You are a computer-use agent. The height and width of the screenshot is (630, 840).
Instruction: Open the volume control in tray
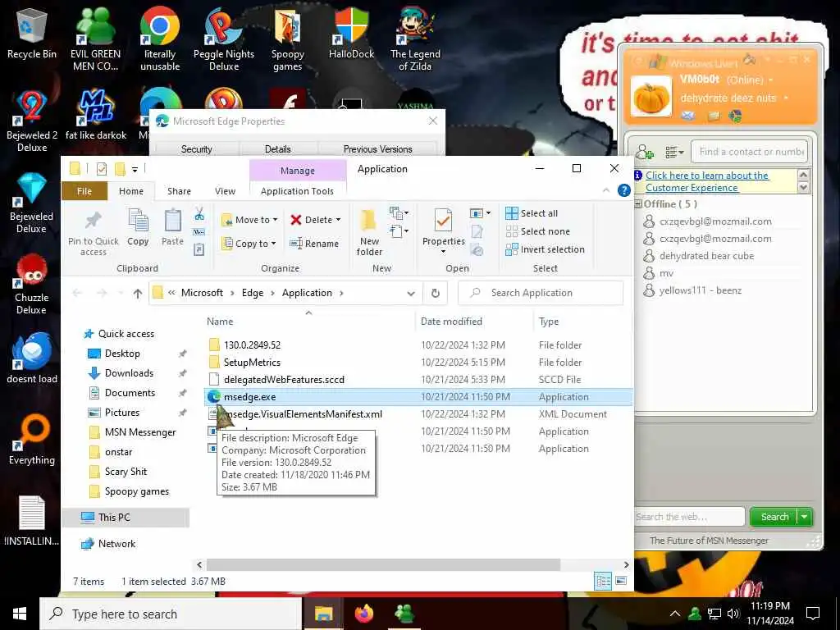733,614
